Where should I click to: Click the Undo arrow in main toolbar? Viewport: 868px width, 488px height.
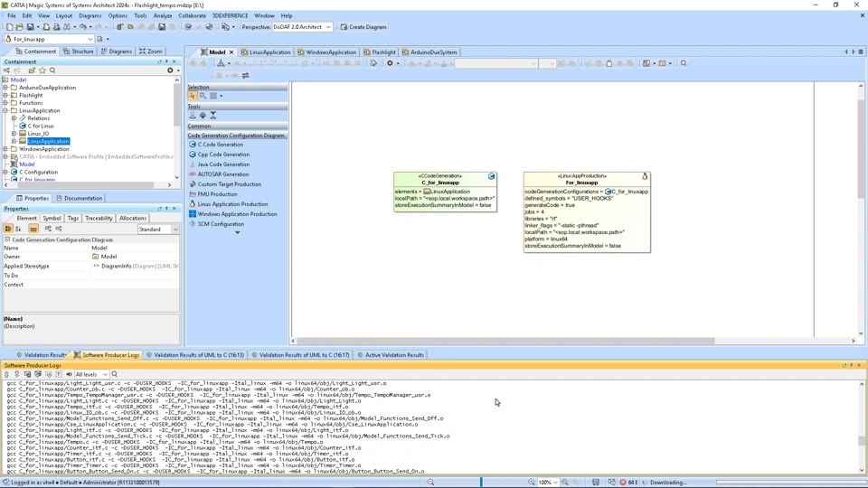pyautogui.click(x=82, y=26)
